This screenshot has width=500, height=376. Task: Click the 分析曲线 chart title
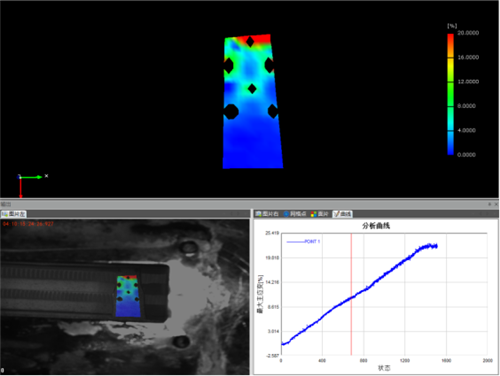coord(376,226)
